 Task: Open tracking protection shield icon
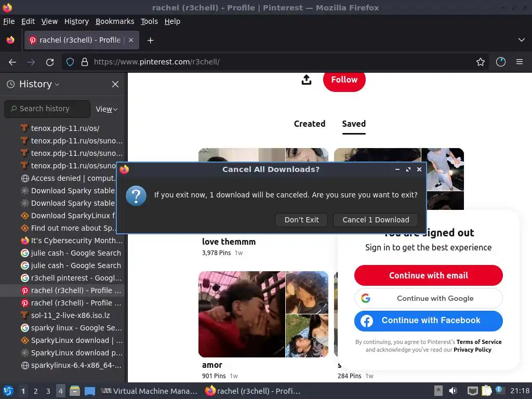(x=70, y=62)
